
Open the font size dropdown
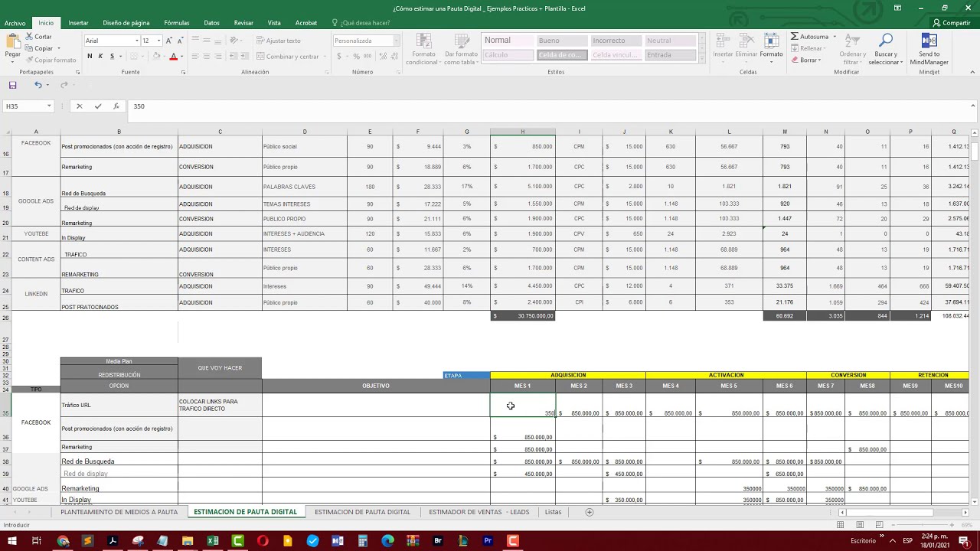(158, 41)
